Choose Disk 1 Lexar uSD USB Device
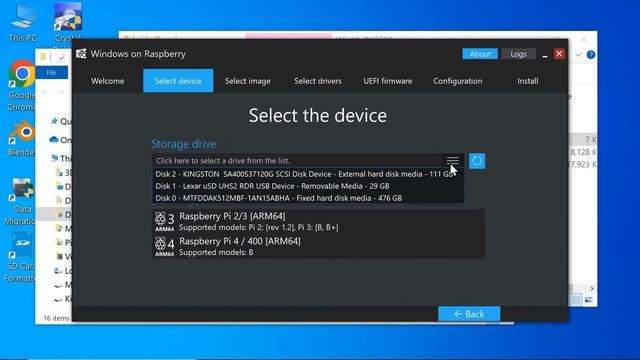This screenshot has height=360, width=640. coord(308,186)
